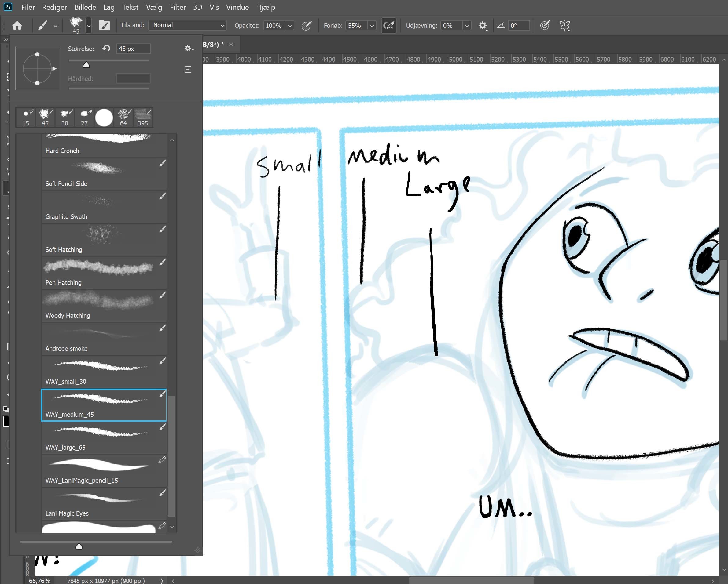This screenshot has width=728, height=584.
Task: Create new brush preset plus icon
Action: pos(188,69)
